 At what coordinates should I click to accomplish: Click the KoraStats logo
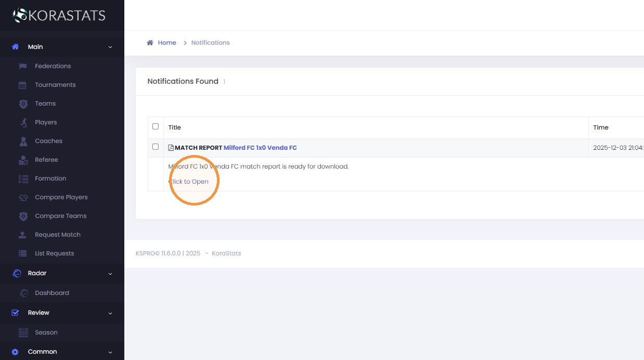pyautogui.click(x=59, y=15)
